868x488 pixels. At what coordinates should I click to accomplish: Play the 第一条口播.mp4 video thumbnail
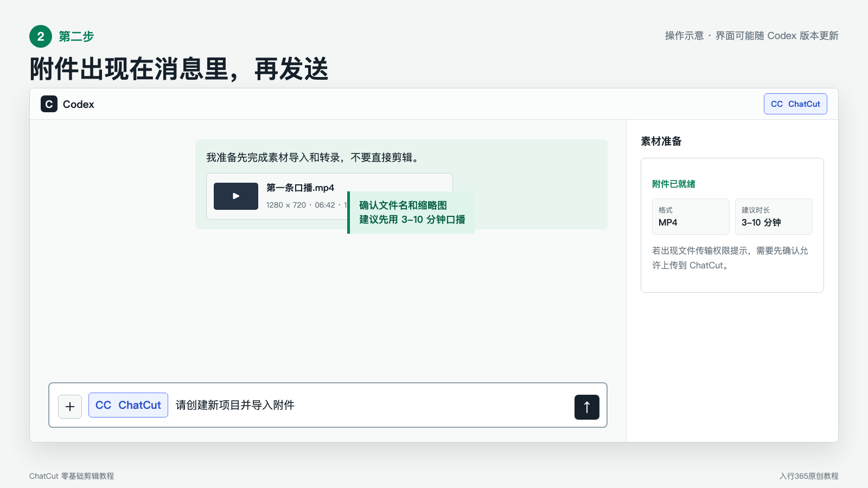236,196
